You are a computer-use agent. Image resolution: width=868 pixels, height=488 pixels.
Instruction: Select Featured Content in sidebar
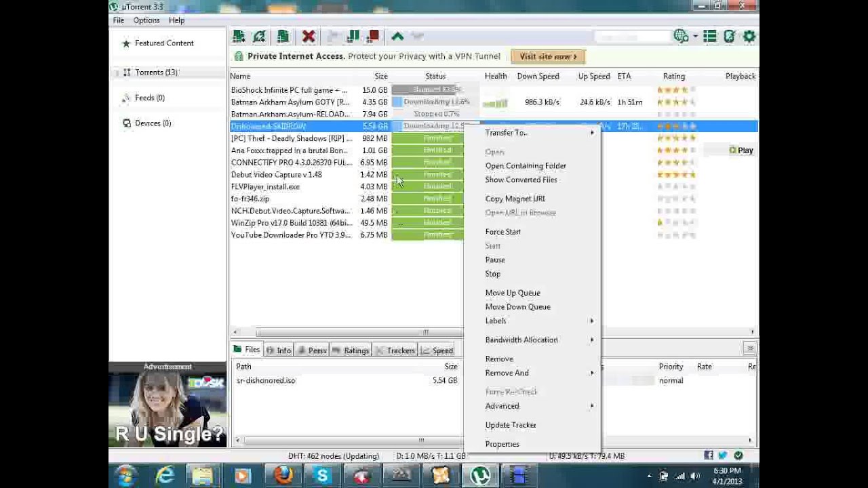click(x=164, y=43)
